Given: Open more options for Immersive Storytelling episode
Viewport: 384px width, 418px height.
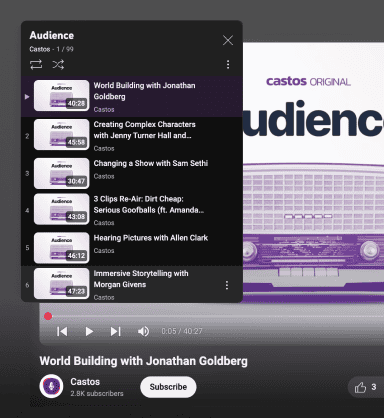Looking at the screenshot, I should (x=227, y=285).
